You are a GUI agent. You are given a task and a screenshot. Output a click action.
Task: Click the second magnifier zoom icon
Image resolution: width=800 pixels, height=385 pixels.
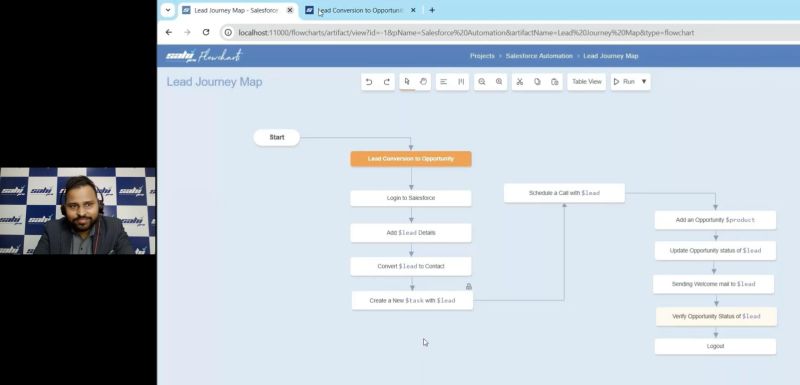click(499, 82)
